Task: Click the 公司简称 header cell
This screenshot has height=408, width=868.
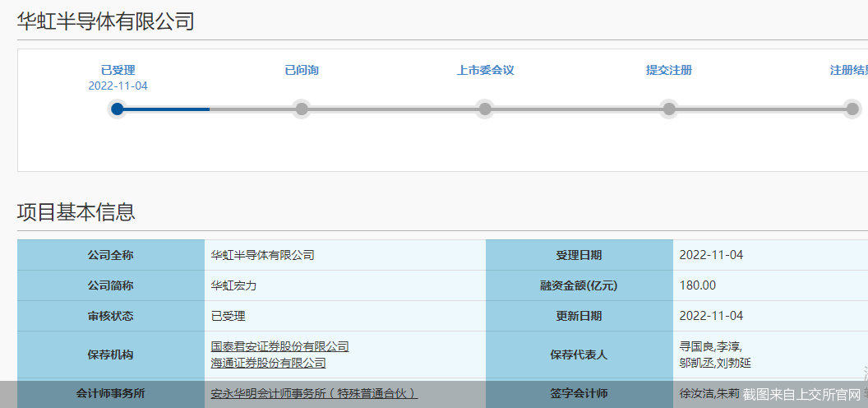Action: [x=111, y=285]
